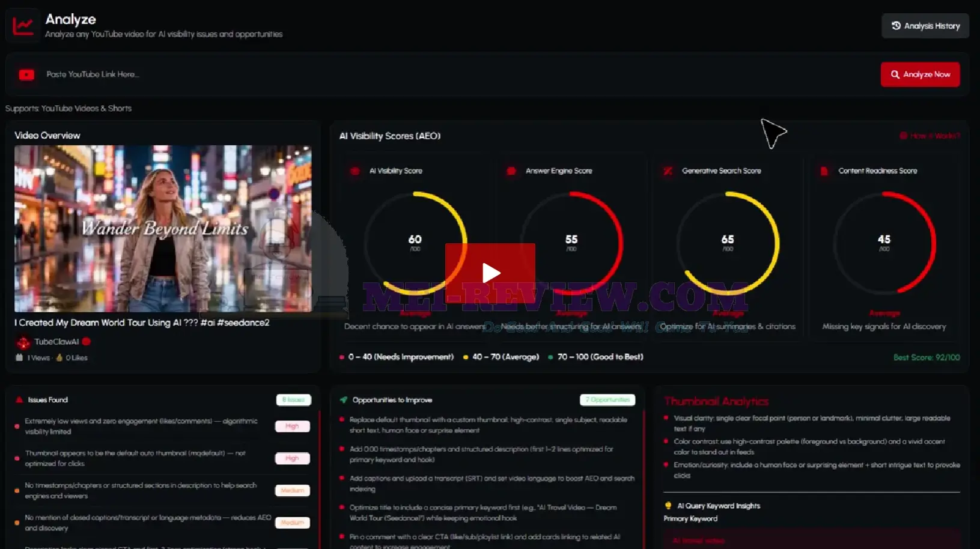This screenshot has width=980, height=549.
Task: Click the Answer Engine Score 55 gauge
Action: (571, 243)
